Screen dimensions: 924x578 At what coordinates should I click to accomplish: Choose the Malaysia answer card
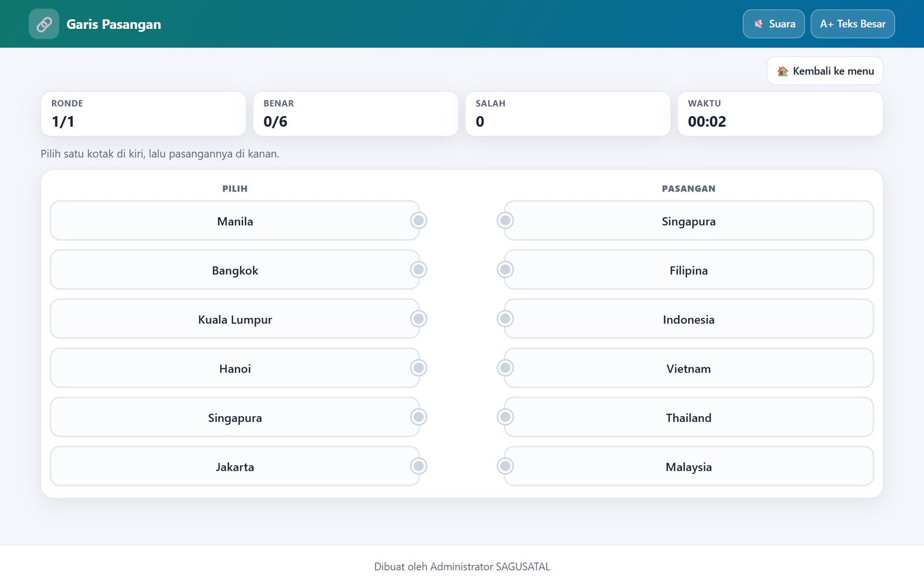(x=688, y=466)
